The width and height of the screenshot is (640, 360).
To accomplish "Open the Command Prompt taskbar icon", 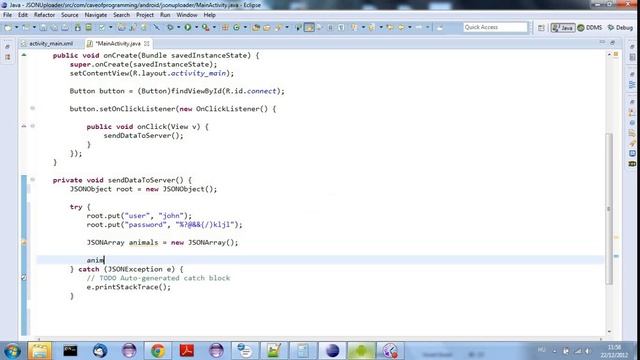I will coord(70,351).
